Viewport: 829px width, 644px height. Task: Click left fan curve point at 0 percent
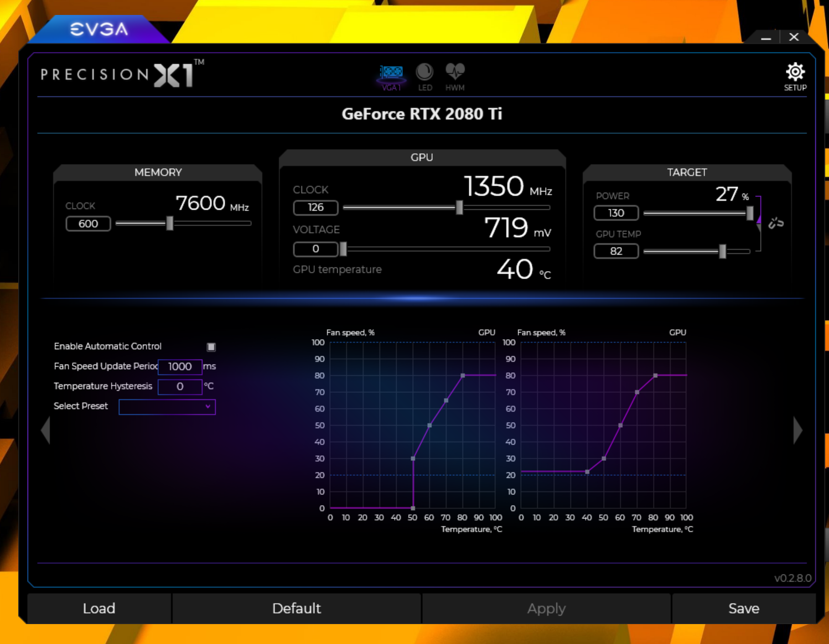(x=413, y=508)
